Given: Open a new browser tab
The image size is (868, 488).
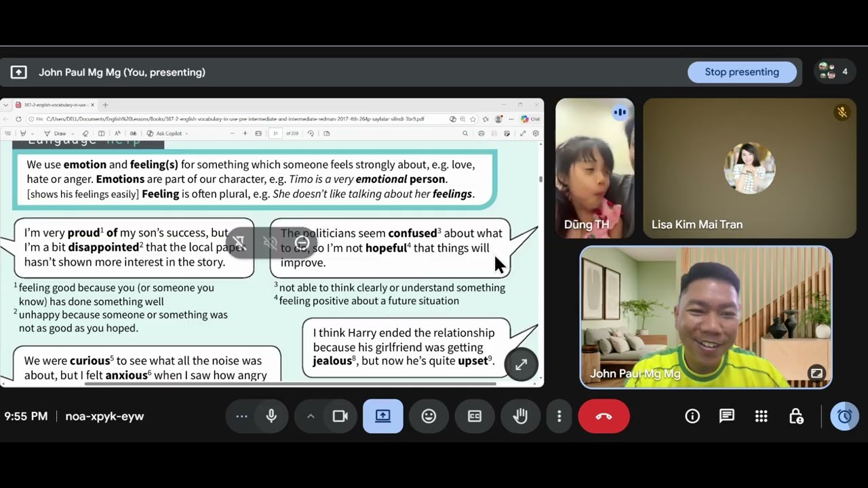Looking at the screenshot, I should coord(105,105).
